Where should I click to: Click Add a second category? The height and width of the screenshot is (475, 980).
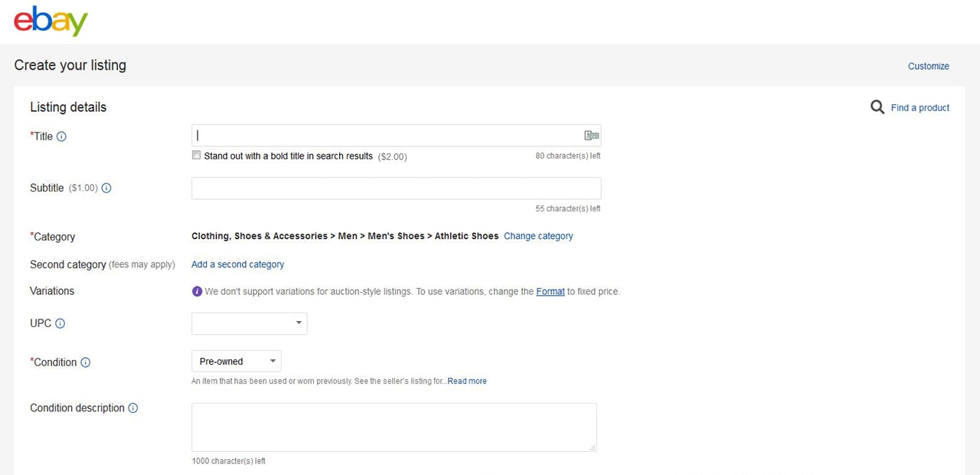pyautogui.click(x=237, y=264)
